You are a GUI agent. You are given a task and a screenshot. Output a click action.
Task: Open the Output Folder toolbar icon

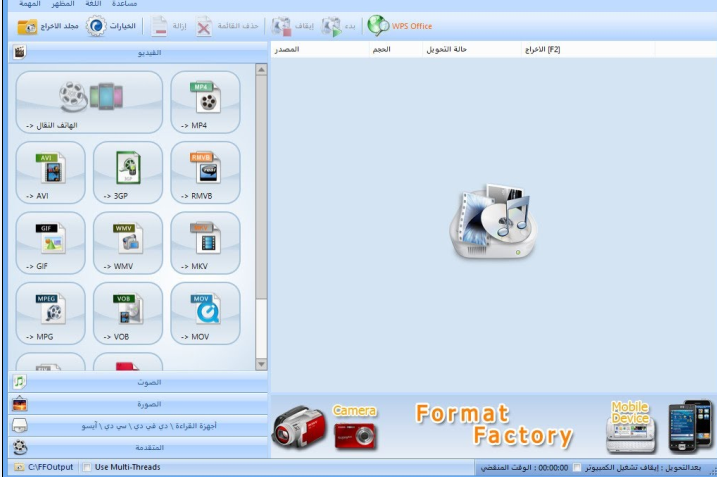pos(27,27)
